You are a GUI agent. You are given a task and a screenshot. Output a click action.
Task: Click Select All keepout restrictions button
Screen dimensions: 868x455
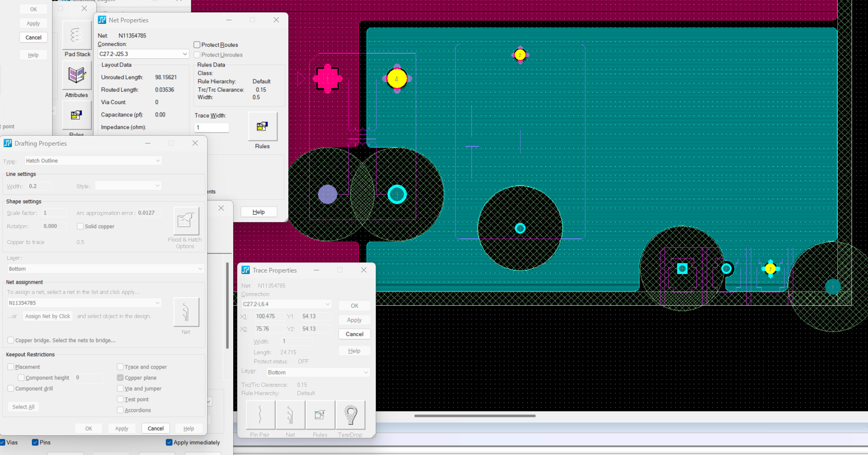(23, 407)
